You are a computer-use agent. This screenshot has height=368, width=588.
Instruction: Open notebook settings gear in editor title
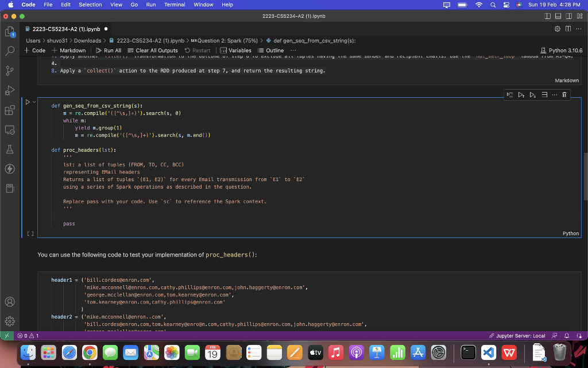(557, 29)
